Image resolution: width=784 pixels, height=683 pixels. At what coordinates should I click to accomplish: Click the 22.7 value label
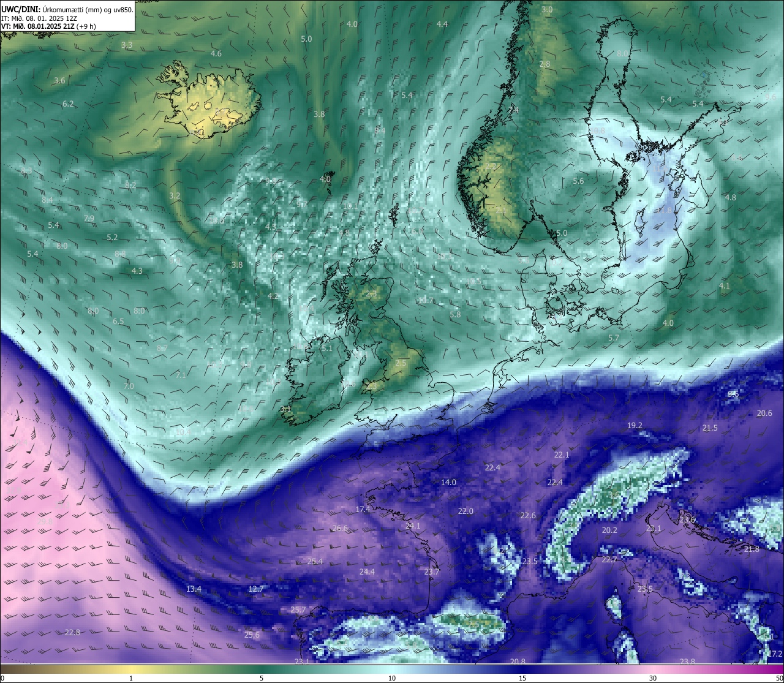coord(609,559)
